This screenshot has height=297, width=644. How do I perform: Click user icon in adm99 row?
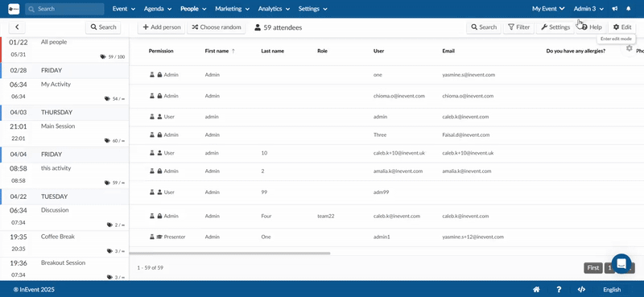click(x=159, y=192)
